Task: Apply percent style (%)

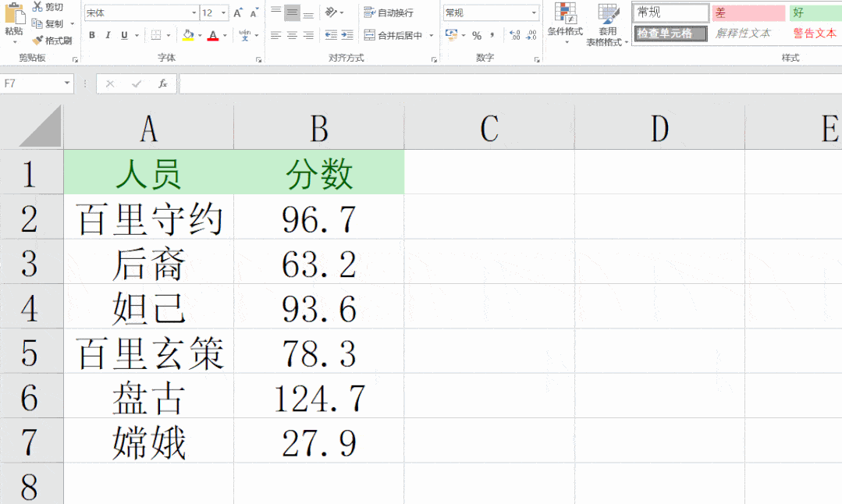Action: tap(476, 35)
